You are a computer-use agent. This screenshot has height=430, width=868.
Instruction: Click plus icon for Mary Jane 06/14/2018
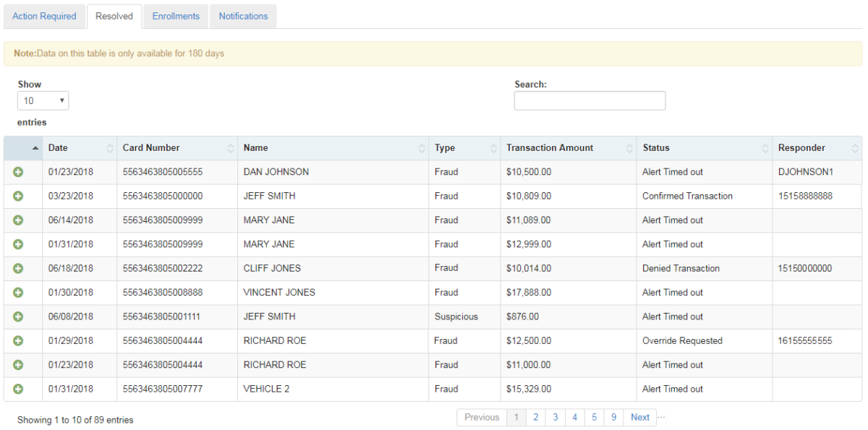(18, 220)
